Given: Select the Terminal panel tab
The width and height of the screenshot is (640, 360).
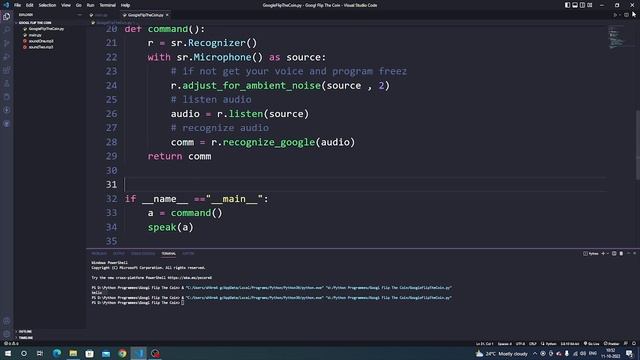Looking at the screenshot, I should tap(169, 253).
